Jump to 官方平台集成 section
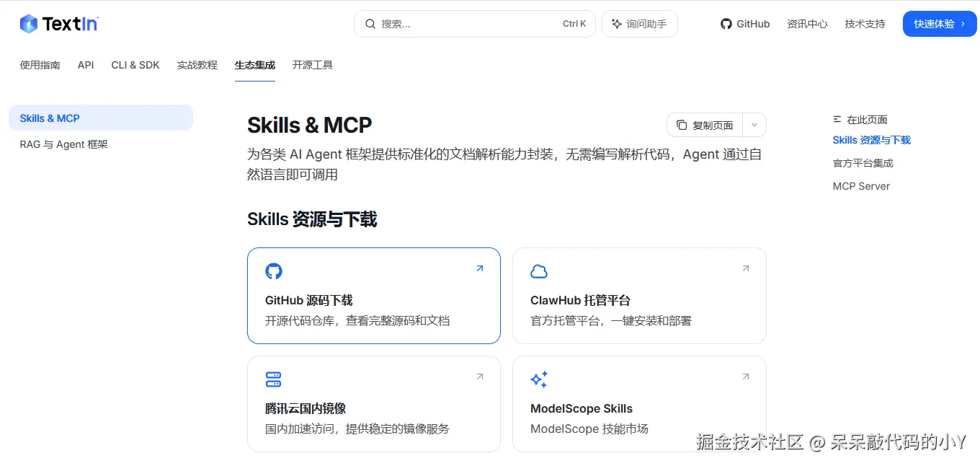Screen dimensions: 980x466 tap(863, 163)
